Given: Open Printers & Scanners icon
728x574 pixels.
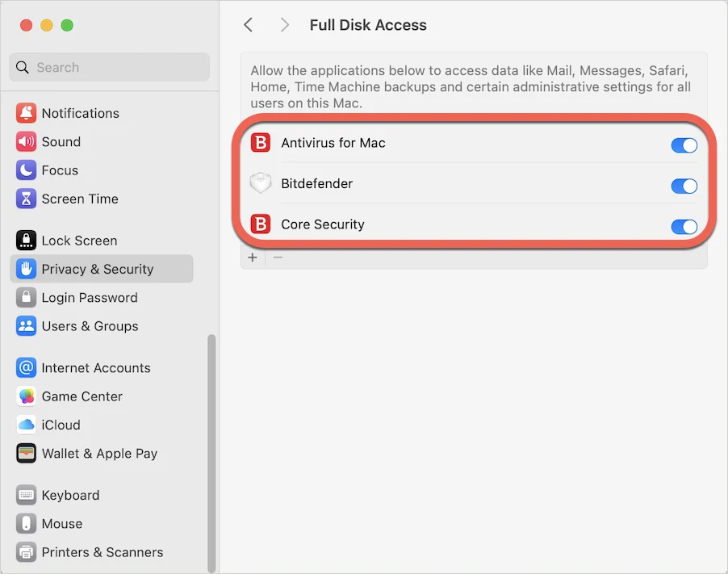Looking at the screenshot, I should tap(26, 552).
